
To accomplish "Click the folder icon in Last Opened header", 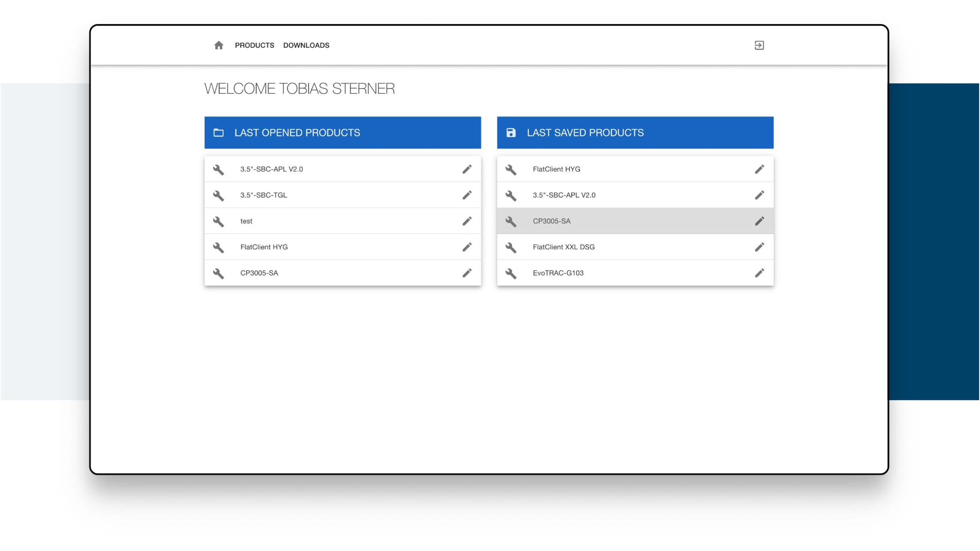I will click(219, 133).
